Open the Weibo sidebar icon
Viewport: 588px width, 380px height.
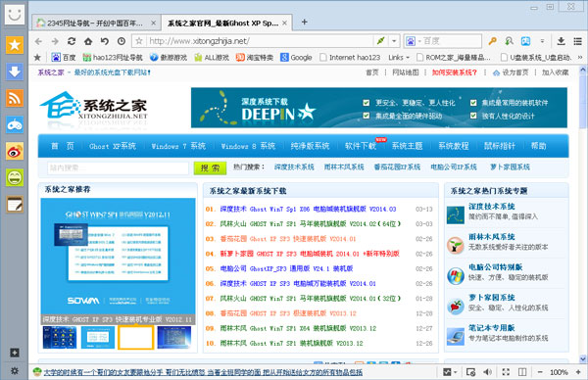click(15, 152)
